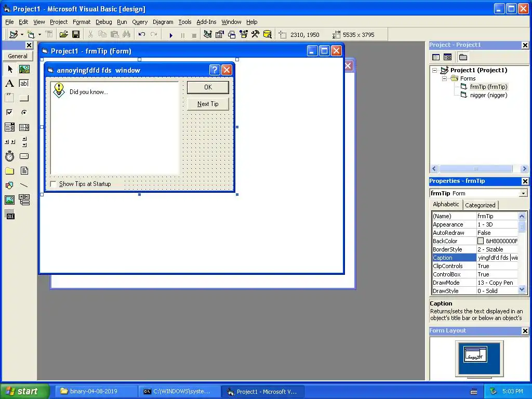
Task: Click the Undo arrow icon
Action: tap(142, 35)
